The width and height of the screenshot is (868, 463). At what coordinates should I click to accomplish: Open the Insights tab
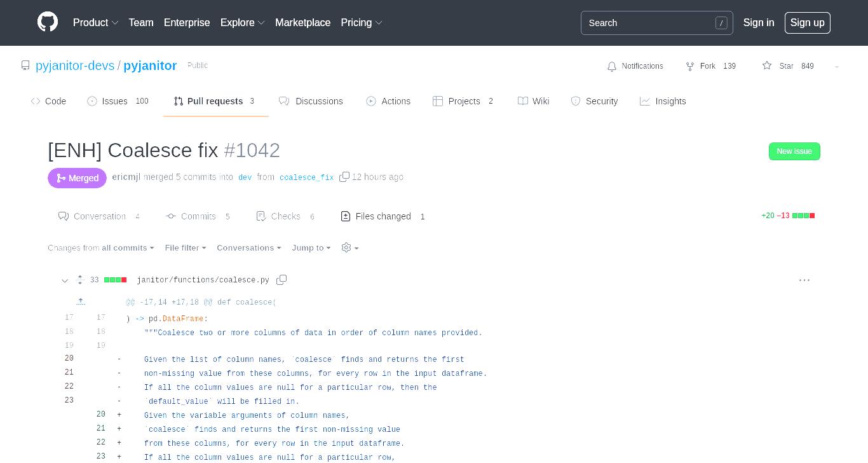[663, 101]
